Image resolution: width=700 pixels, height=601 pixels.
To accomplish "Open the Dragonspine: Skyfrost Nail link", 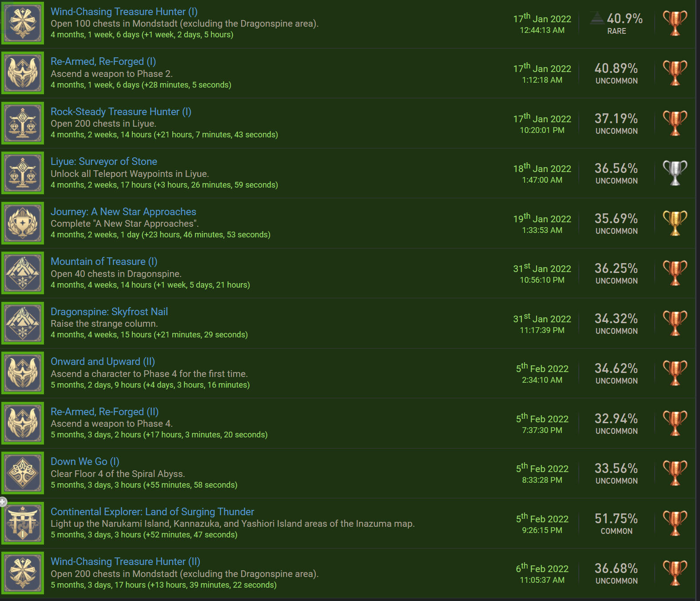I will point(109,312).
